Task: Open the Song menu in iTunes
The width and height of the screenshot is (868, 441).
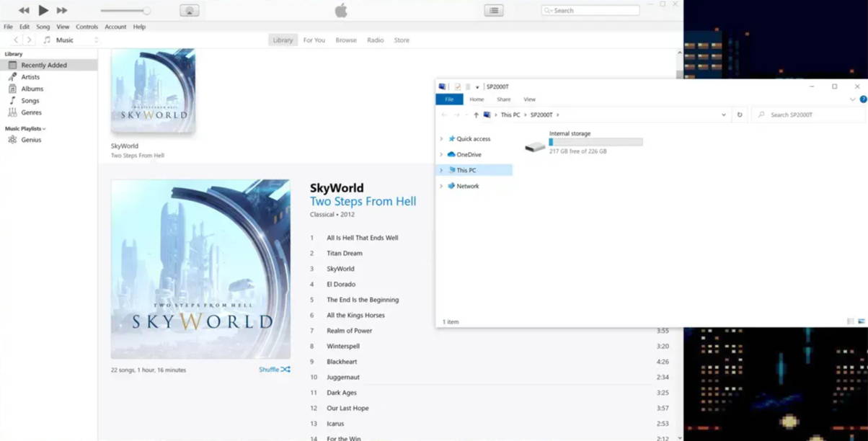Action: coord(43,27)
